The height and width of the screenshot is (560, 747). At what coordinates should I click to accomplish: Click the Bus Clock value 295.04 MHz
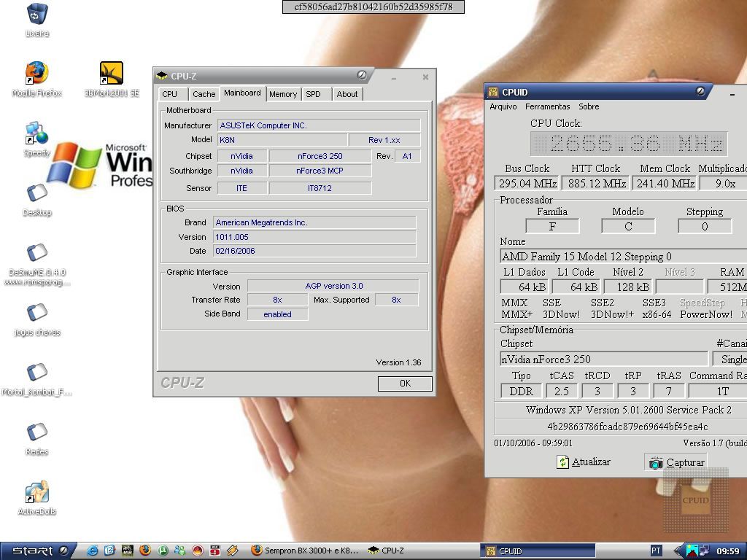527,183
